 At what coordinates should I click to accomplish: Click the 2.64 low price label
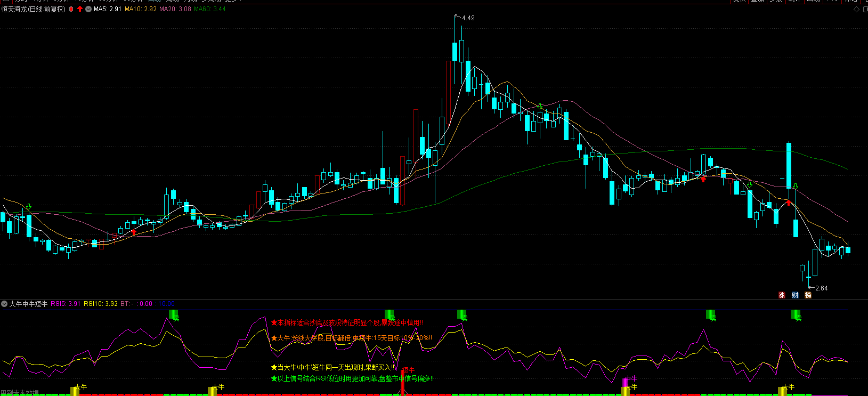(x=822, y=288)
